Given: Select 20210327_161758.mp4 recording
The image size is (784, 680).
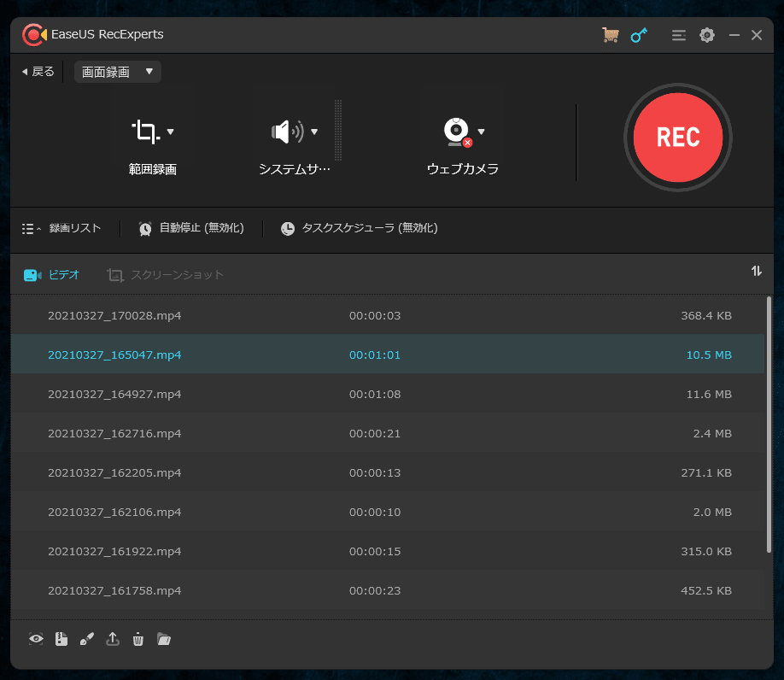Looking at the screenshot, I should coord(388,590).
